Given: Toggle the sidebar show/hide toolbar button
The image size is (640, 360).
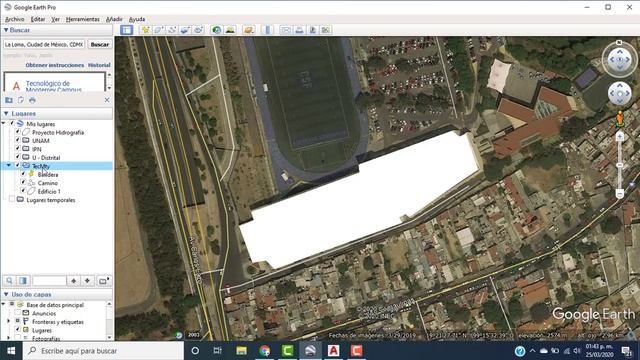Looking at the screenshot, I should 127,30.
